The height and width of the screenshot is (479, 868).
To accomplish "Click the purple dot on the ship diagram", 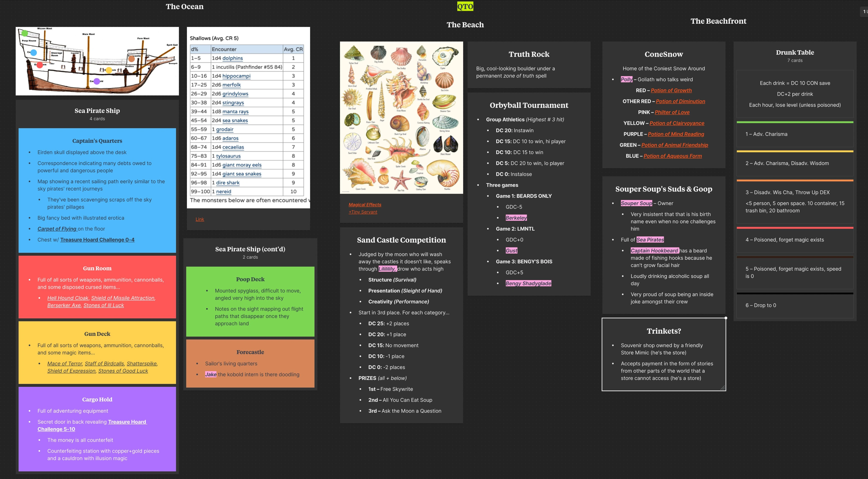I will [97, 81].
